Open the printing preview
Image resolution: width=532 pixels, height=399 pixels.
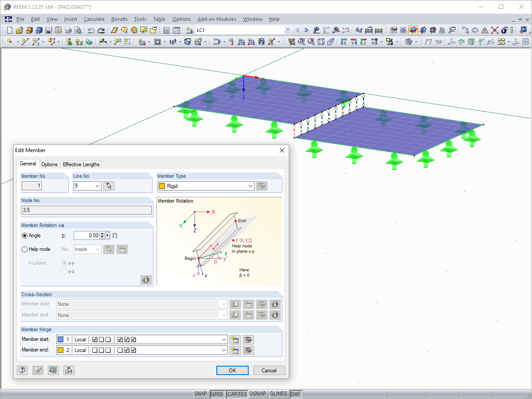click(x=78, y=30)
